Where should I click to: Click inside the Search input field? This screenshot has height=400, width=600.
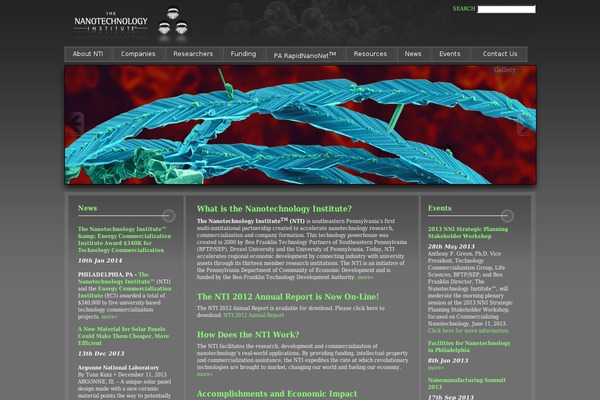pos(507,9)
